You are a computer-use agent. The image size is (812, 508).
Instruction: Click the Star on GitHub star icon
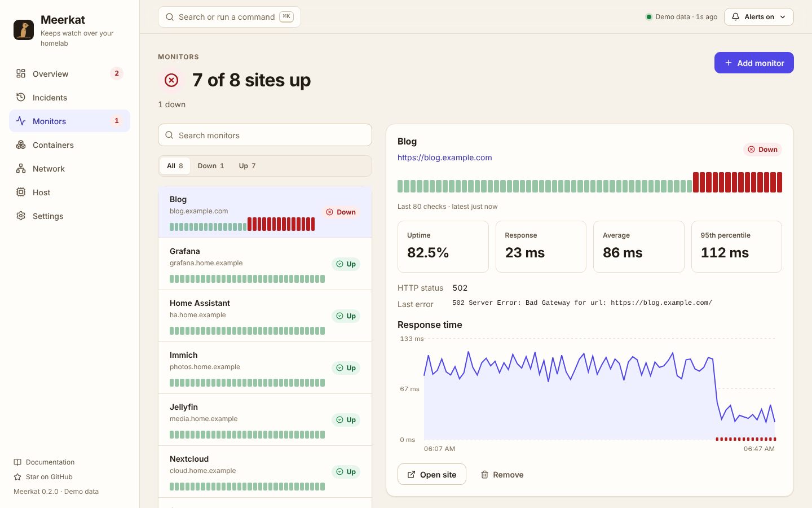[17, 477]
